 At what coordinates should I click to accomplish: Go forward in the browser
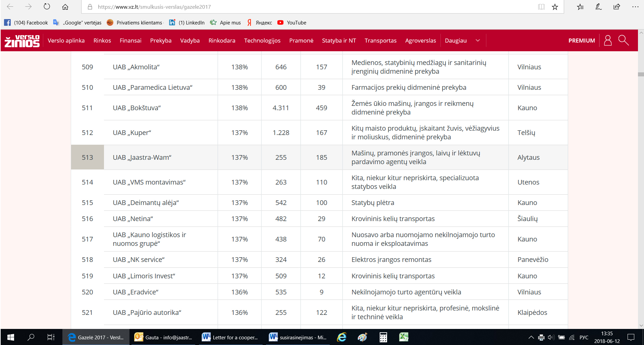(29, 7)
